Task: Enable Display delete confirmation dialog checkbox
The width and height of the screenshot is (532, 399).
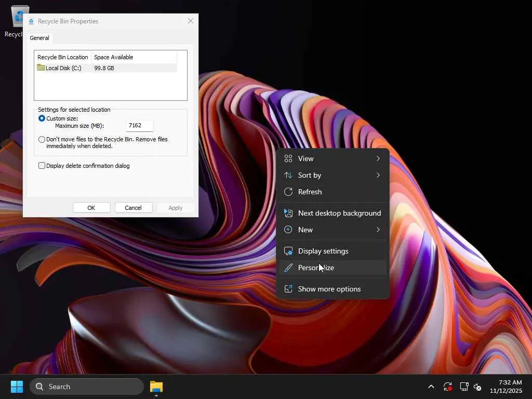Action: click(x=42, y=166)
